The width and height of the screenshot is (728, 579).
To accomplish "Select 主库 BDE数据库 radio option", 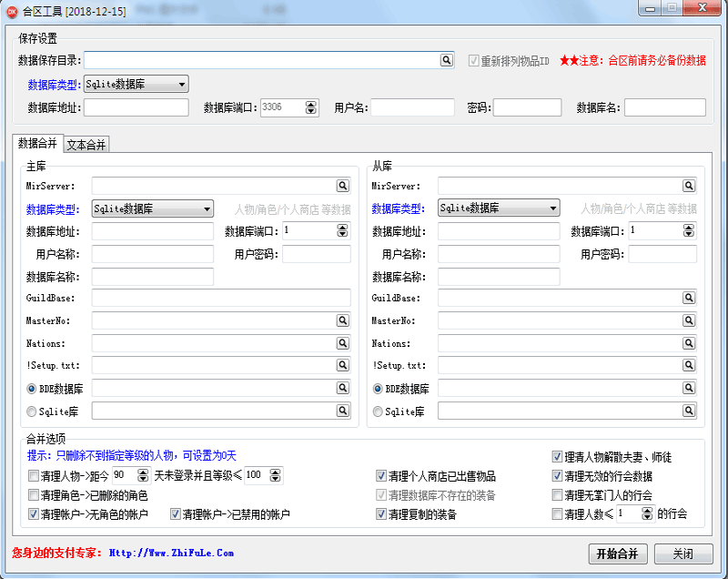I will tap(32, 389).
